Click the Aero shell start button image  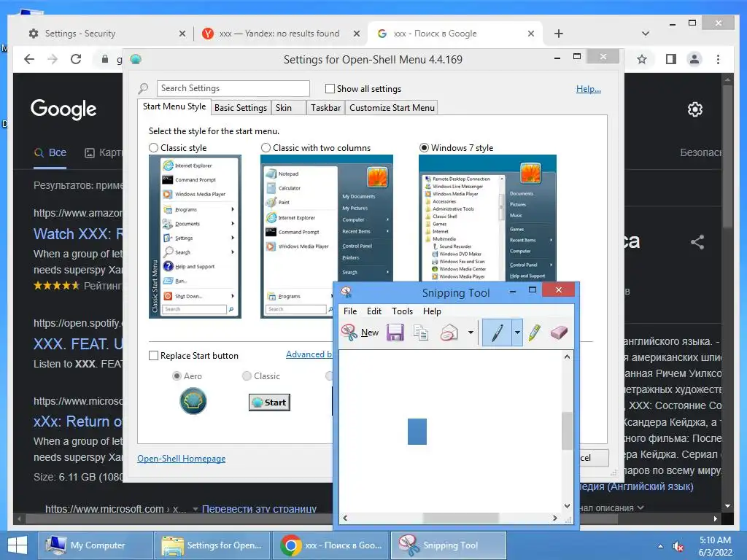[x=193, y=401]
